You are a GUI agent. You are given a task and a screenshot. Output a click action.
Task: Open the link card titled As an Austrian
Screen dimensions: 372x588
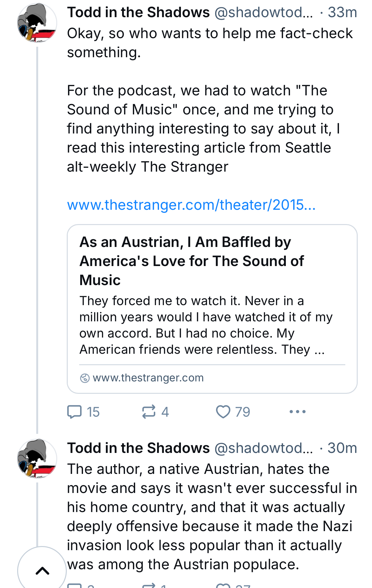(212, 309)
